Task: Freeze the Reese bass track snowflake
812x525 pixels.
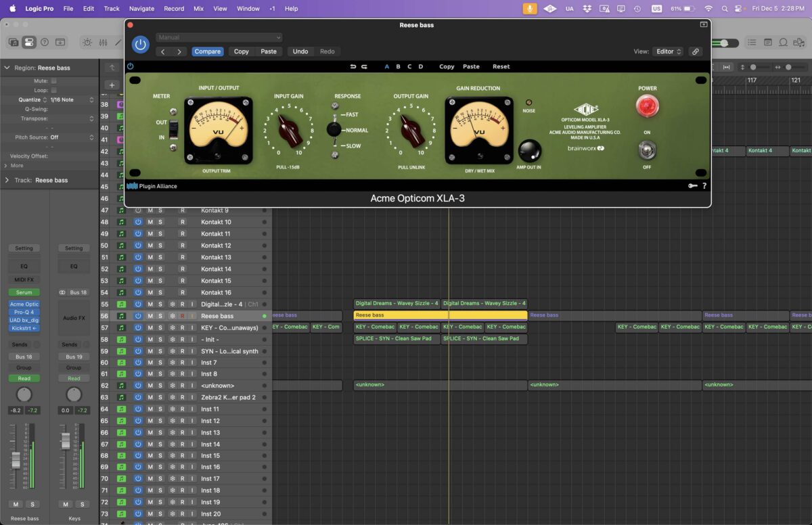Action: click(x=172, y=316)
